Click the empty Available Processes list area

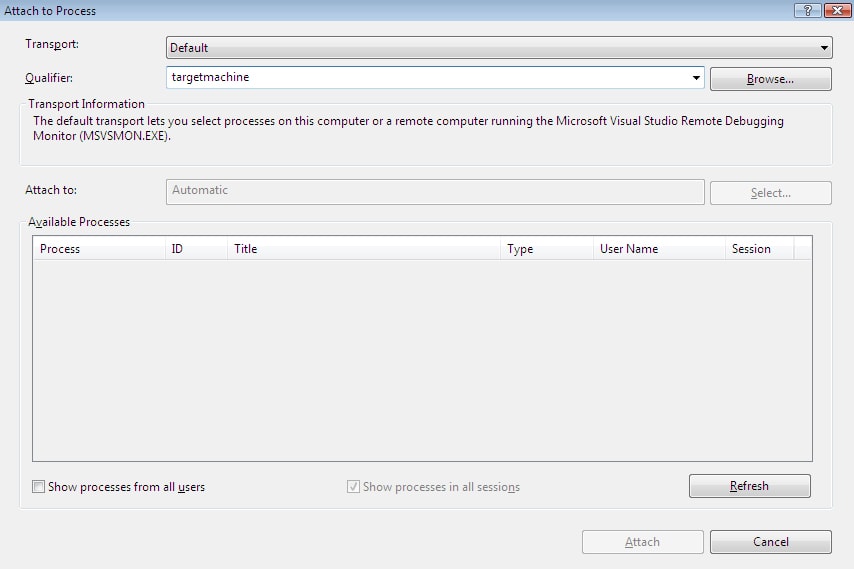422,360
